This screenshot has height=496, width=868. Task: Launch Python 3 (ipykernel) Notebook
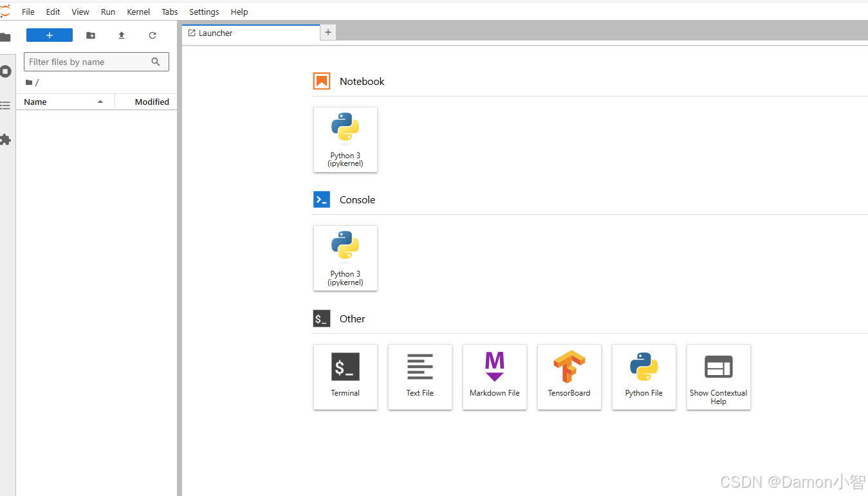pyautogui.click(x=346, y=140)
